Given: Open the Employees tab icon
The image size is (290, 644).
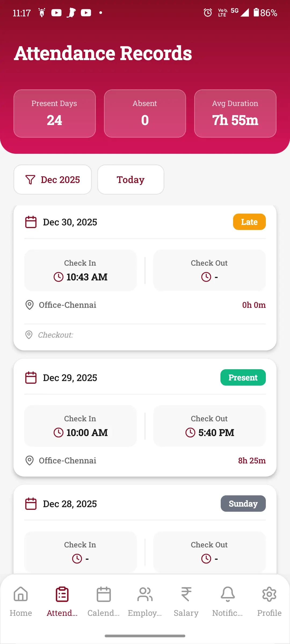Looking at the screenshot, I should point(145,594).
